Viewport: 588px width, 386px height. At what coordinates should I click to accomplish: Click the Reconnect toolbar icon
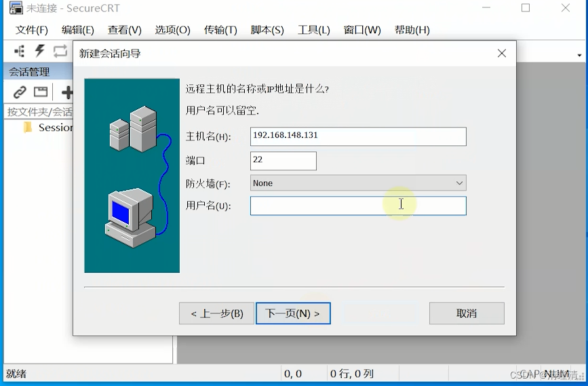click(x=60, y=51)
